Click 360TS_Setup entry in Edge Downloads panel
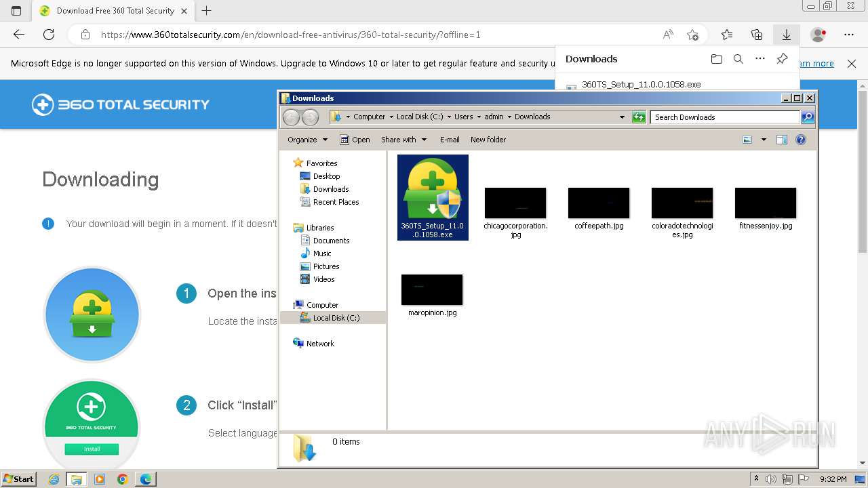Viewport: 868px width, 488px height. click(x=641, y=85)
